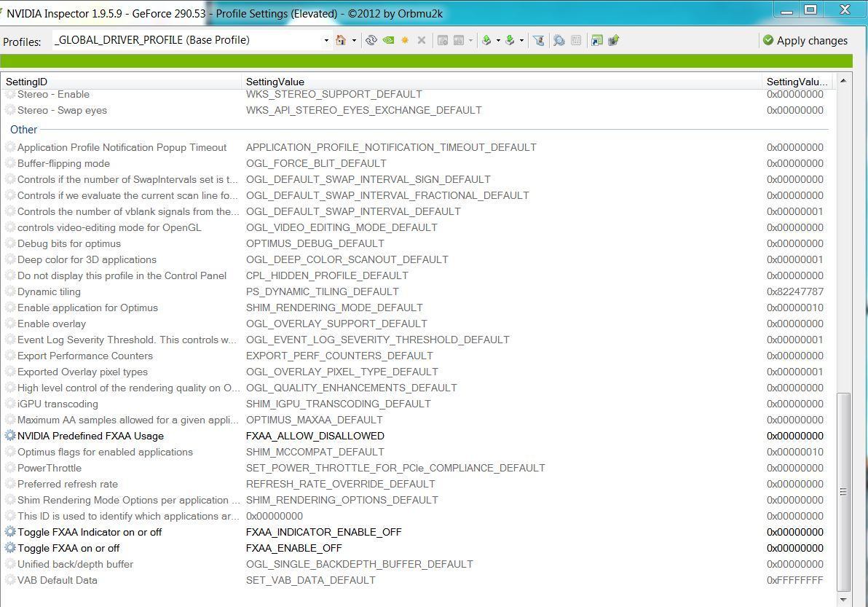Click the green down-arrow import profiles icon
The image size is (868, 607).
click(510, 40)
